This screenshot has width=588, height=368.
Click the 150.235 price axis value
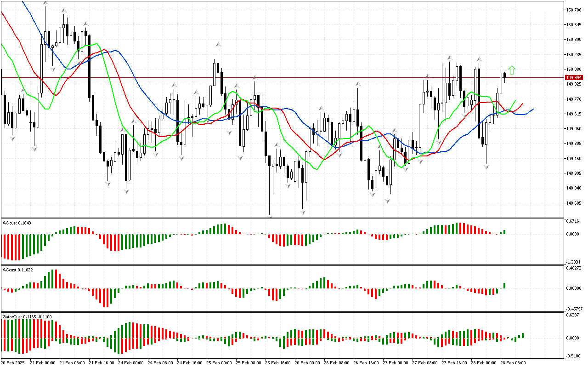click(x=574, y=55)
